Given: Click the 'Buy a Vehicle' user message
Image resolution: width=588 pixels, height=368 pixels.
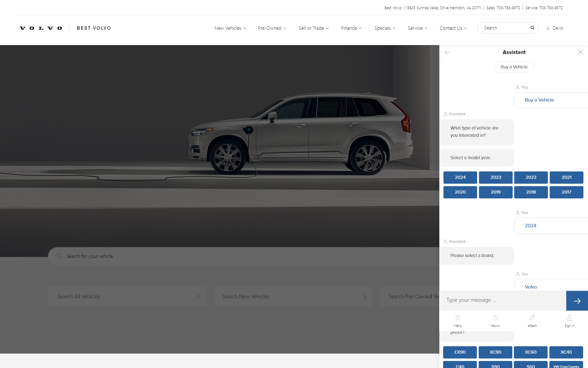Looking at the screenshot, I should click(551, 100).
